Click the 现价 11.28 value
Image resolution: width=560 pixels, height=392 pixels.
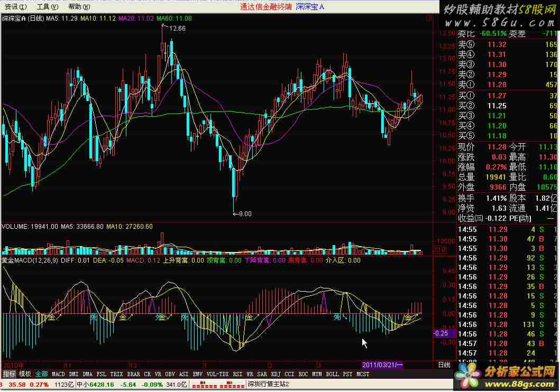(497, 147)
